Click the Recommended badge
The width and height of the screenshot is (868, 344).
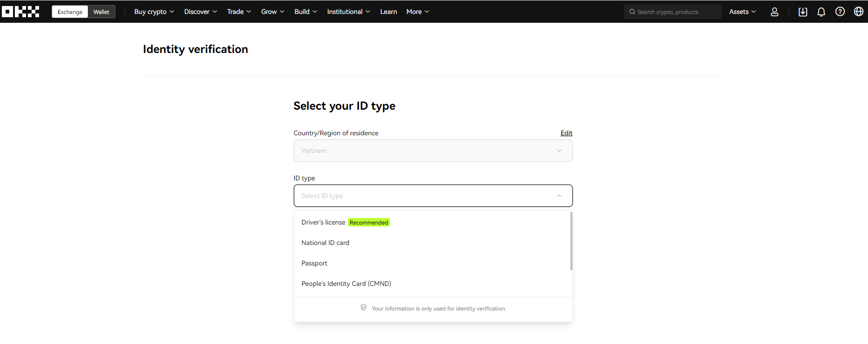coord(369,223)
